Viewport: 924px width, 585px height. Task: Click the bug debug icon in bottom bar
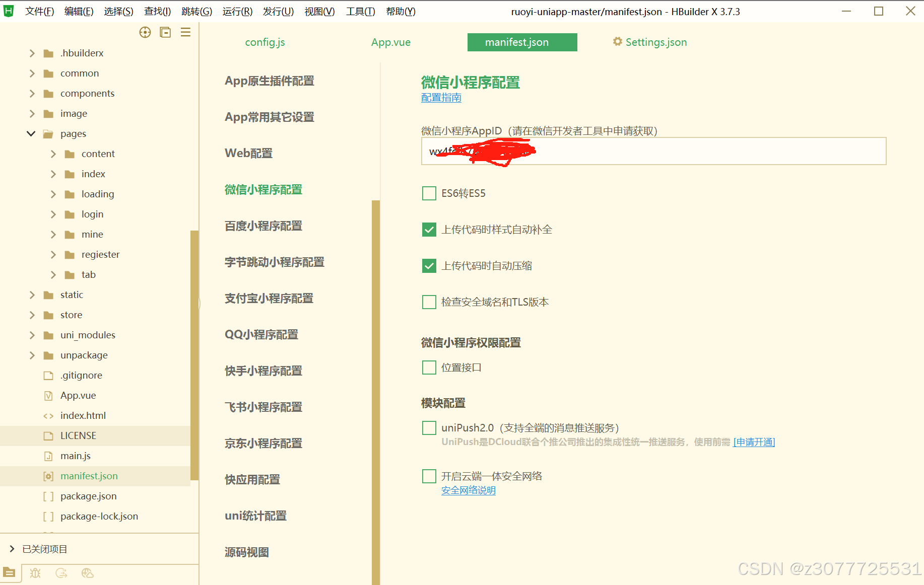35,573
